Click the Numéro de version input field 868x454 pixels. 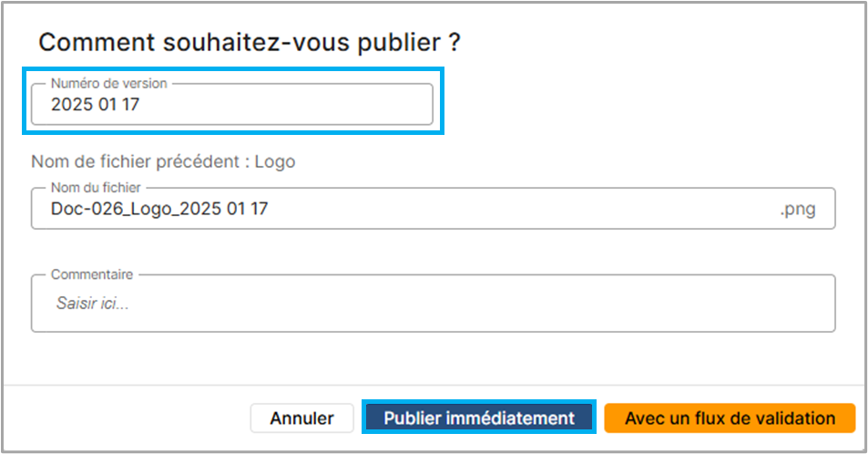click(231, 106)
